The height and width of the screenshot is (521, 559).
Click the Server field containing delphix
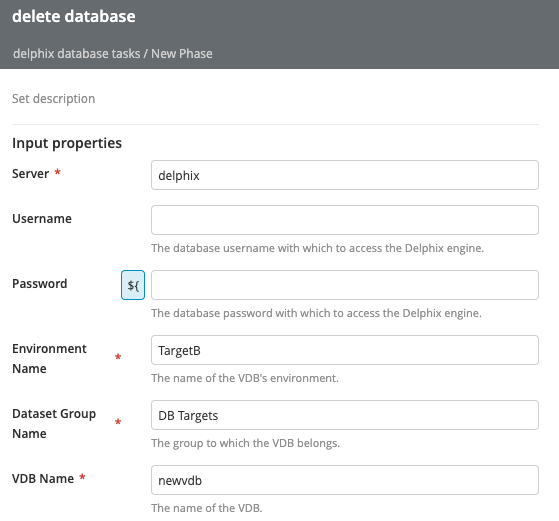[345, 175]
